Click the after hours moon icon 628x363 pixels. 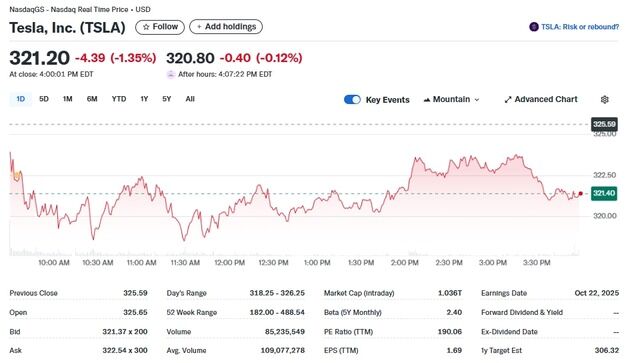(x=171, y=75)
